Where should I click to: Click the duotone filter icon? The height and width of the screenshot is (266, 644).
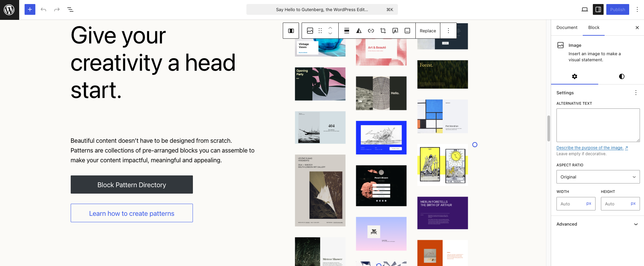pyautogui.click(x=359, y=31)
